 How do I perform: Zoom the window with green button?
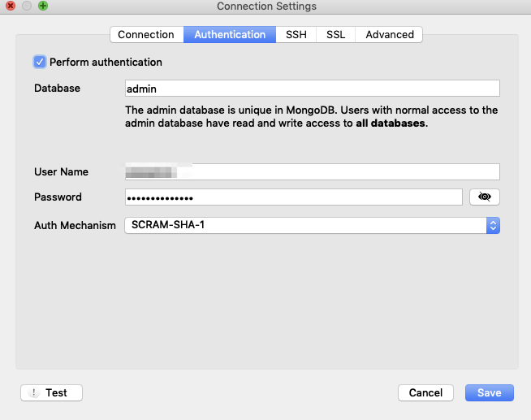pos(43,6)
